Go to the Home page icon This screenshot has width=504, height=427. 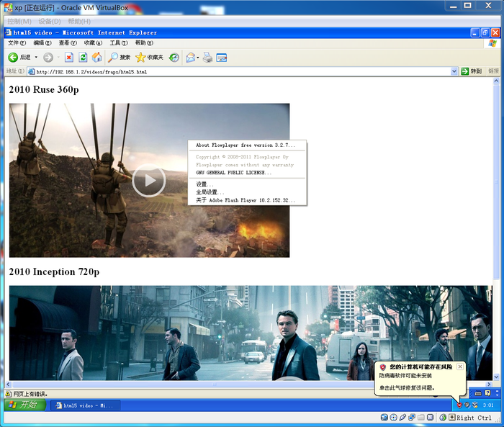click(96, 57)
